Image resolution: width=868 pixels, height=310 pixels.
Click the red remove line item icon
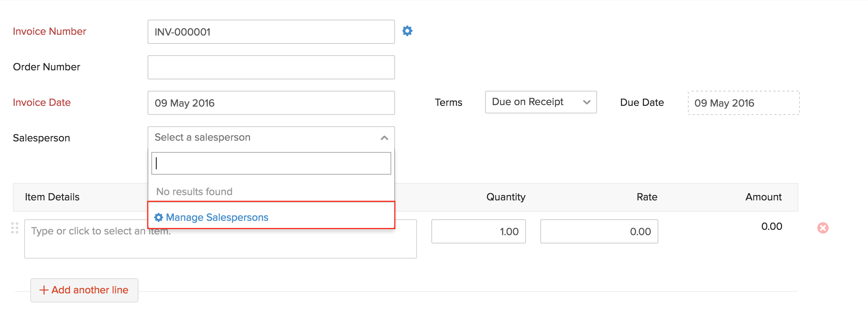click(823, 228)
